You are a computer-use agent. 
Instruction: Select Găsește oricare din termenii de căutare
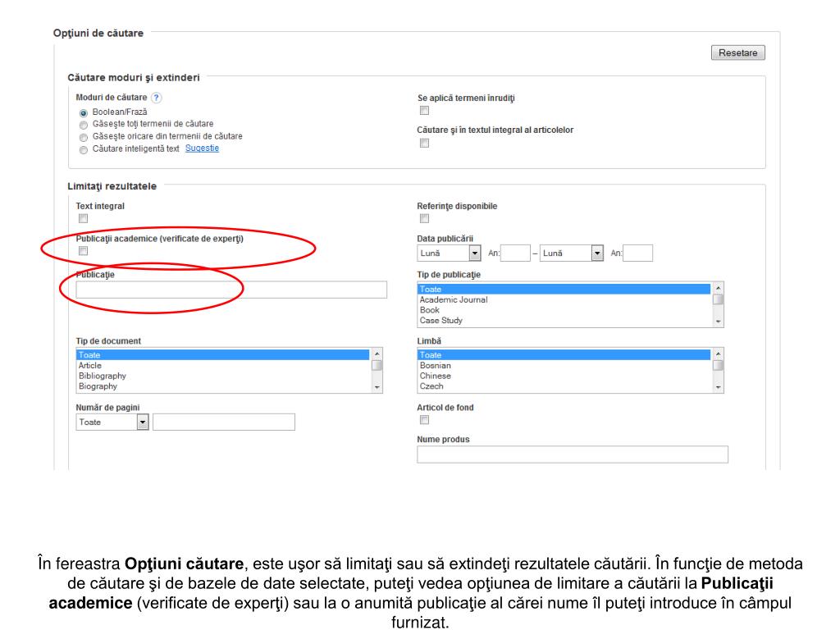click(x=84, y=138)
